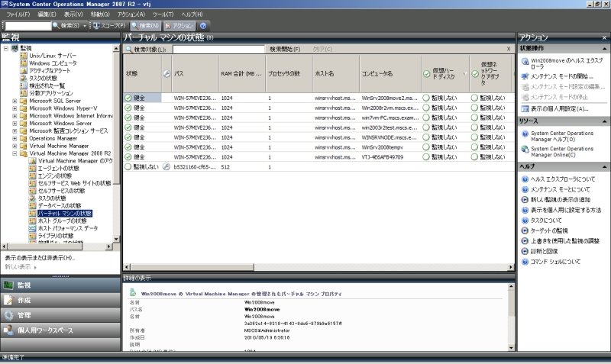Select 分散アプリケーション view in tree
The image size is (611, 364).
(51, 93)
